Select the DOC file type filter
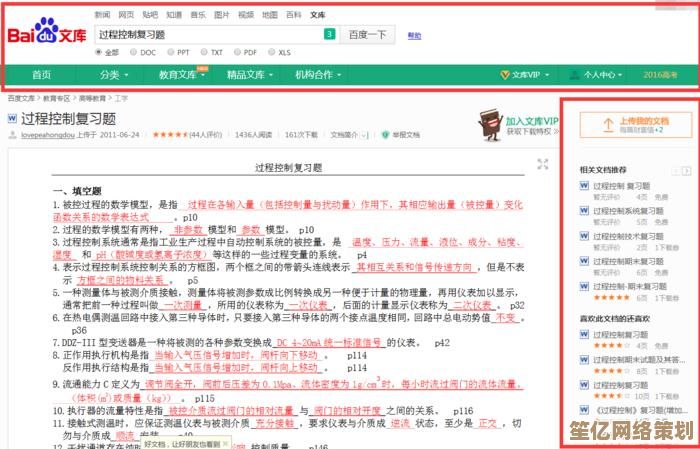Image resolution: width=700 pixels, height=449 pixels. [x=135, y=52]
